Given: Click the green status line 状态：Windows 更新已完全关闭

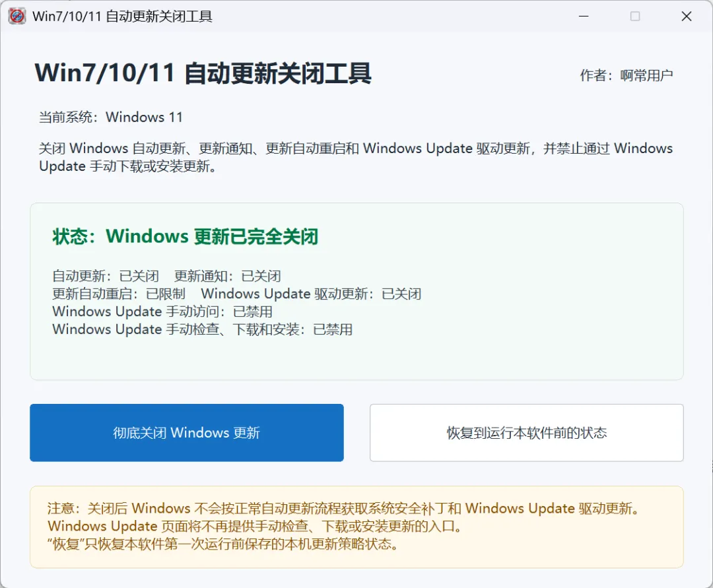Looking at the screenshot, I should point(185,236).
